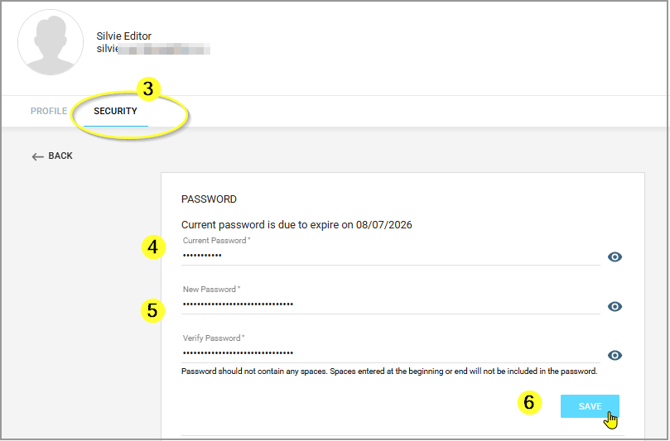
Task: Switch to the PROFILE tab
Action: tap(49, 111)
